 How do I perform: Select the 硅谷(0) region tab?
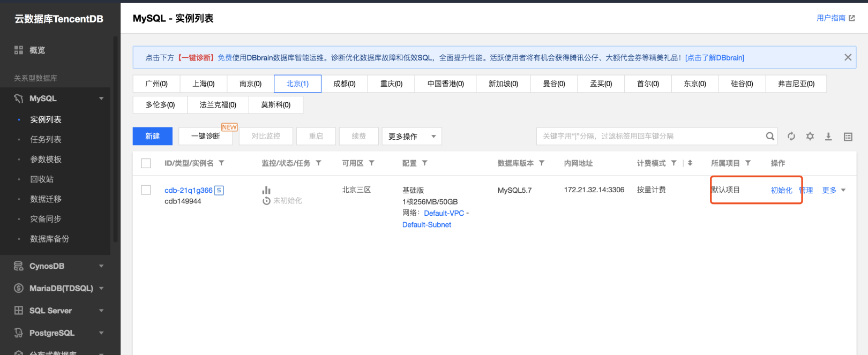click(x=742, y=84)
